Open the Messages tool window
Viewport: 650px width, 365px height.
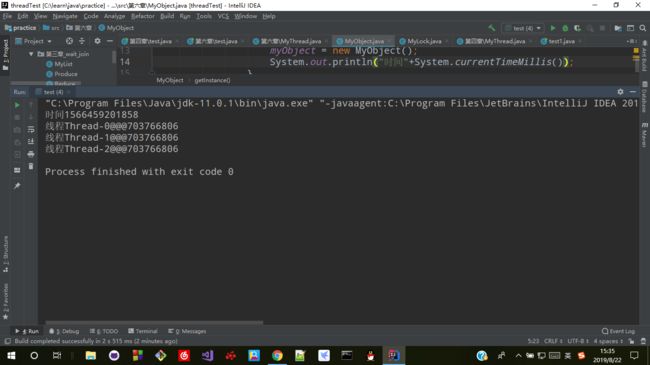coord(187,331)
